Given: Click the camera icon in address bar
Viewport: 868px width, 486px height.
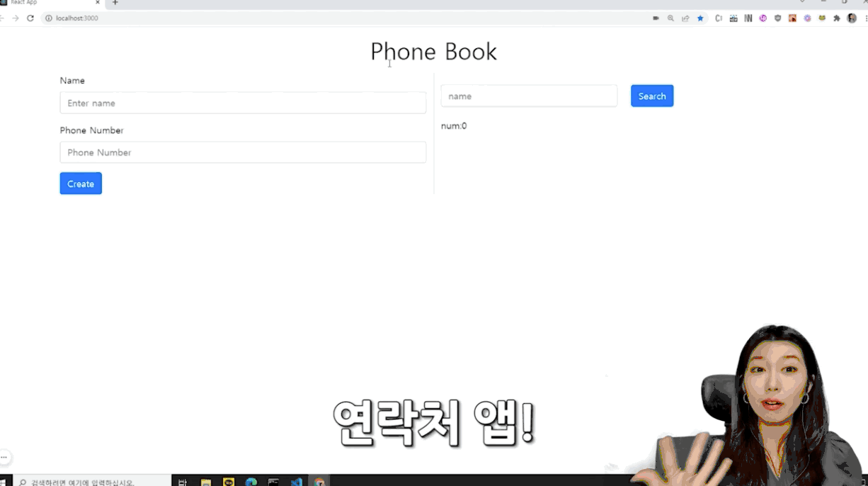Looking at the screenshot, I should coord(656,18).
